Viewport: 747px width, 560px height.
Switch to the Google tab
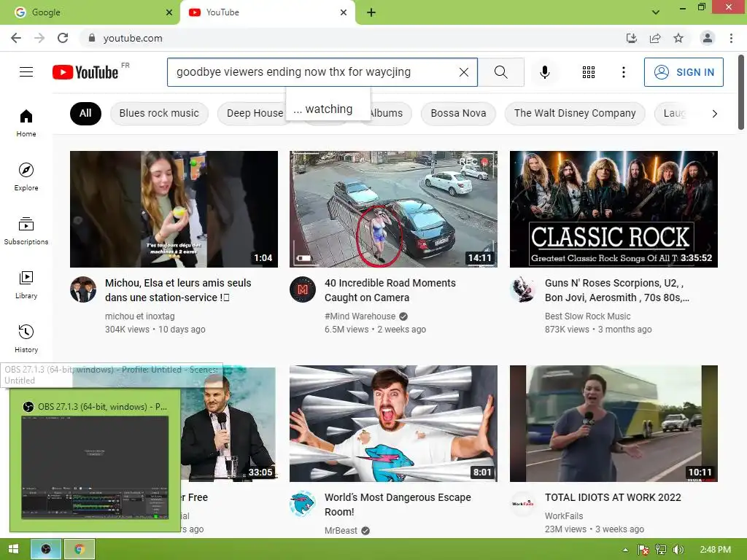[x=90, y=12]
